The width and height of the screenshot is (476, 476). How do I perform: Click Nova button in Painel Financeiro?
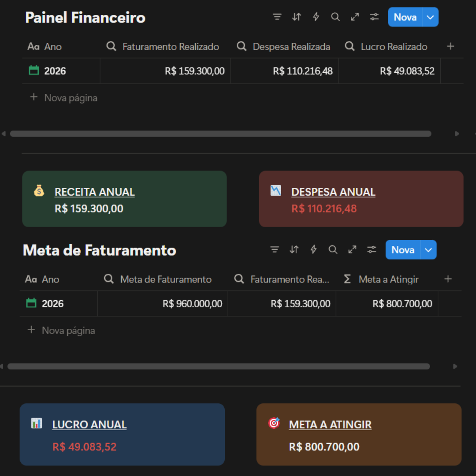(405, 17)
